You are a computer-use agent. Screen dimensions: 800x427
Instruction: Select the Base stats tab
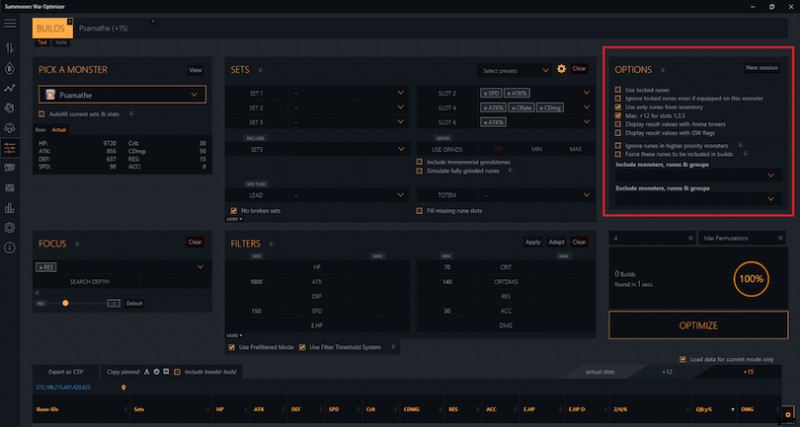[40, 129]
